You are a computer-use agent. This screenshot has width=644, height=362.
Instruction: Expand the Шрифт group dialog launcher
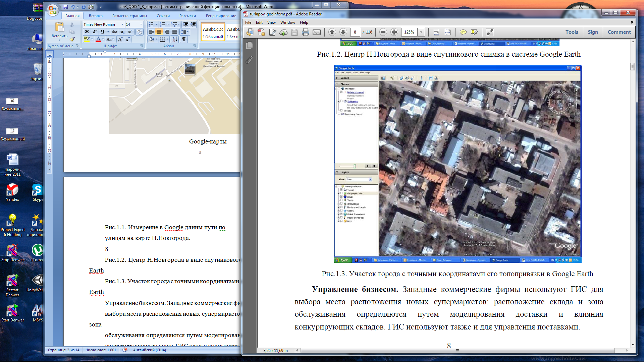[142, 46]
